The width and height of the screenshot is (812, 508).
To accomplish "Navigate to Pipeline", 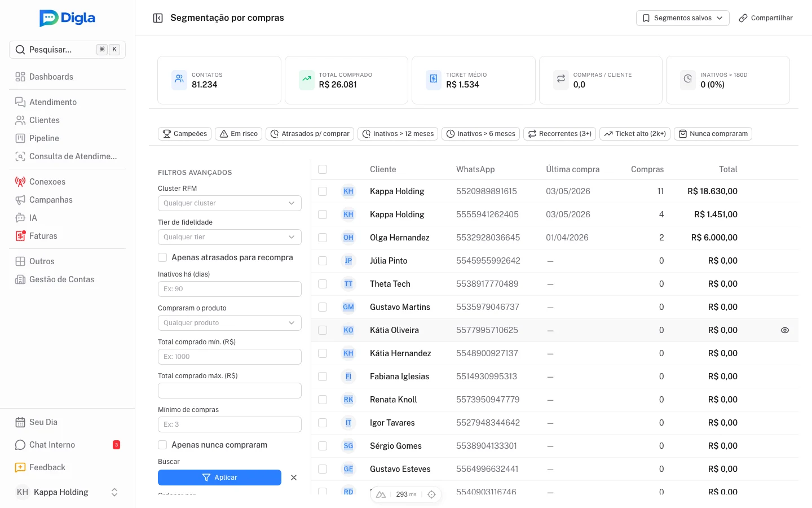I will (67, 138).
